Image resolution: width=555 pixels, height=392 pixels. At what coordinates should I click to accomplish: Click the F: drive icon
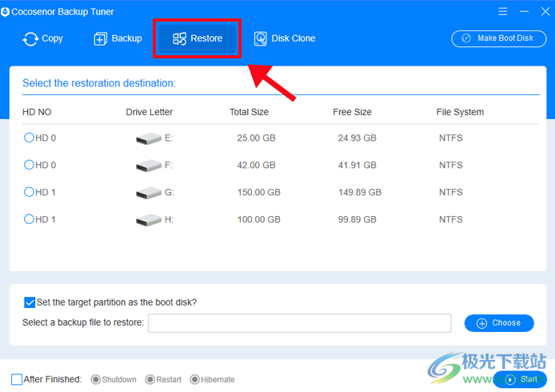tap(148, 166)
